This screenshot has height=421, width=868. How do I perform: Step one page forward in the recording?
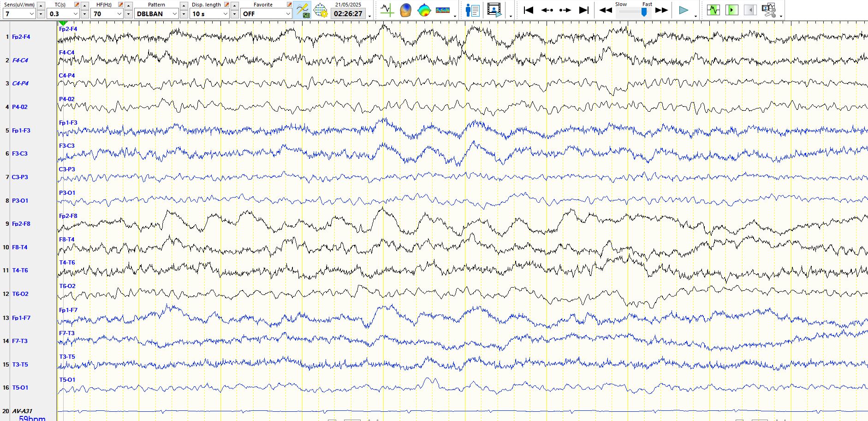pos(565,10)
